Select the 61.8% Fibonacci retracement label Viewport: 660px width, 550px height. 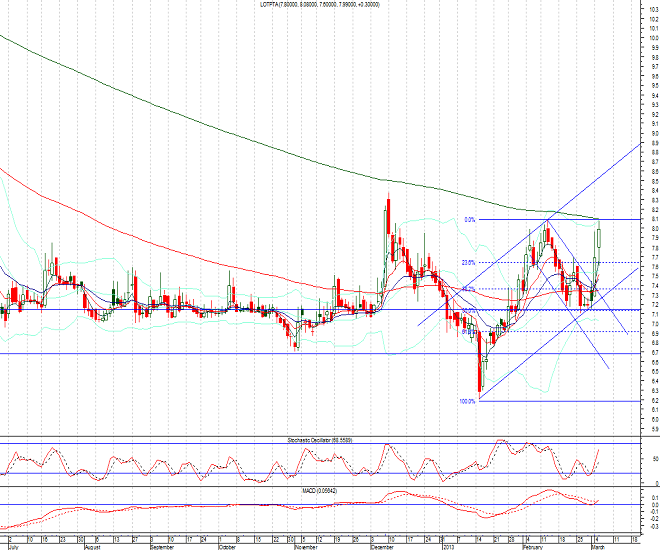tap(467, 331)
